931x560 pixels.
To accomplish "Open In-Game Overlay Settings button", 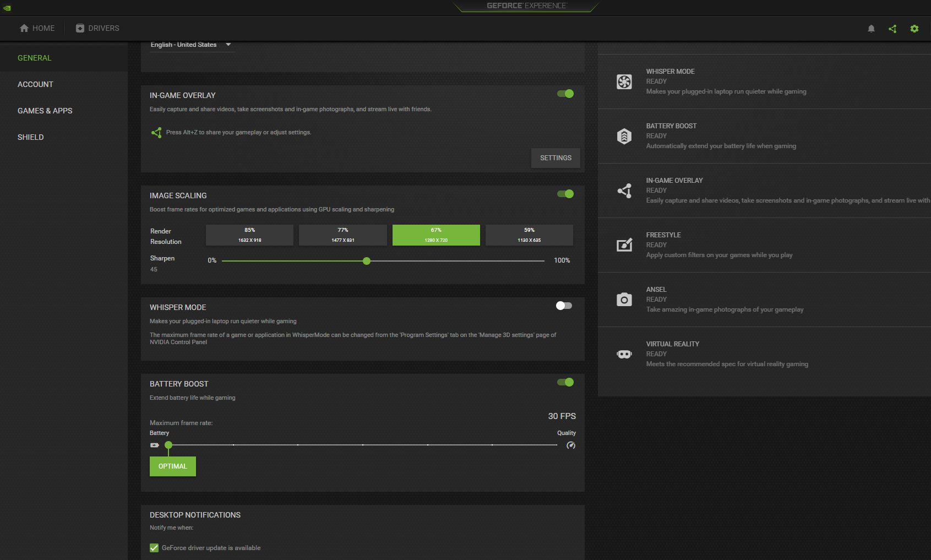I will click(556, 158).
